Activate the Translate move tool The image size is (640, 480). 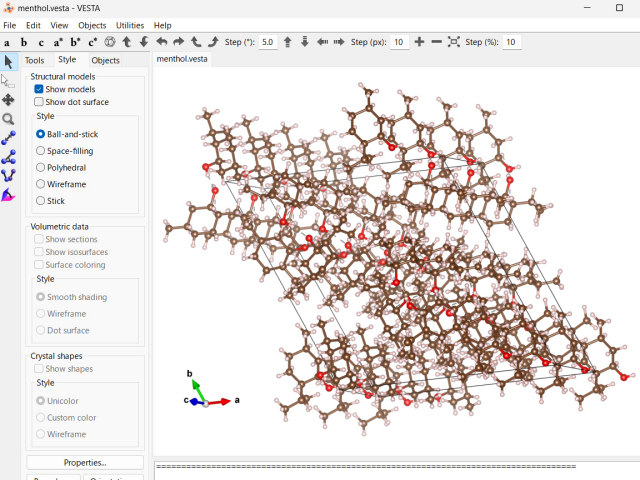coord(8,99)
